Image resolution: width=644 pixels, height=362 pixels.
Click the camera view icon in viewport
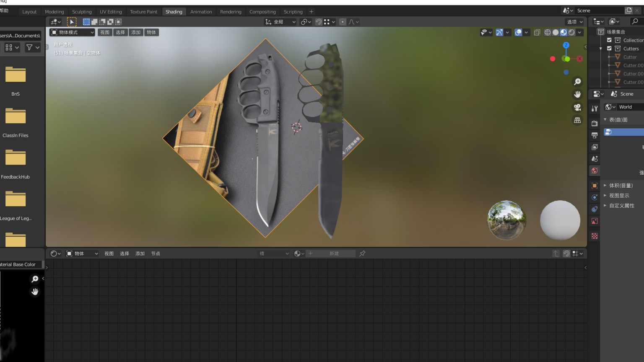tap(577, 107)
